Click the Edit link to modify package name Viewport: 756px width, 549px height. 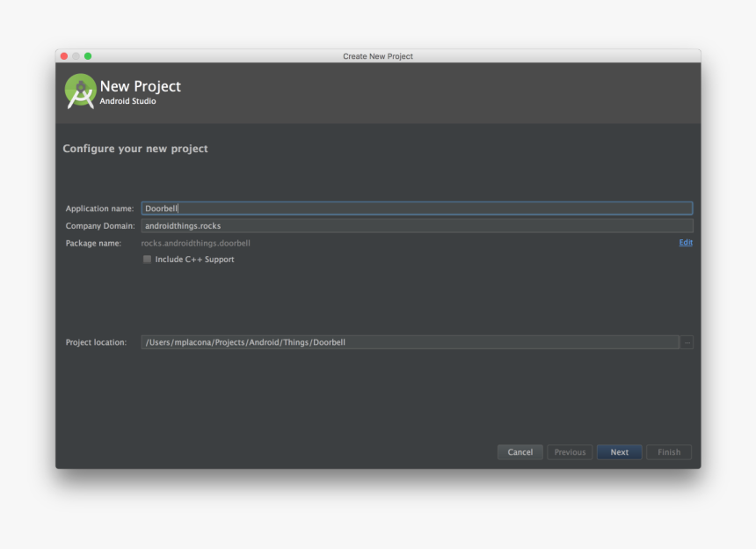point(686,242)
